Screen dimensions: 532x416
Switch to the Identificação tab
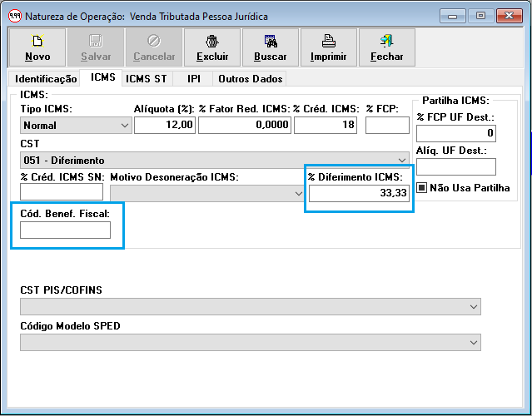click(47, 79)
